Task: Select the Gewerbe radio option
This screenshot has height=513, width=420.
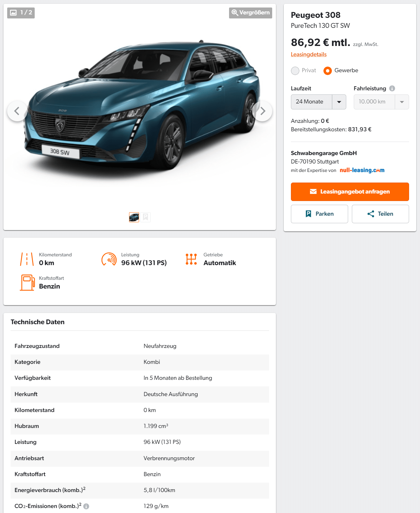Action: [327, 71]
